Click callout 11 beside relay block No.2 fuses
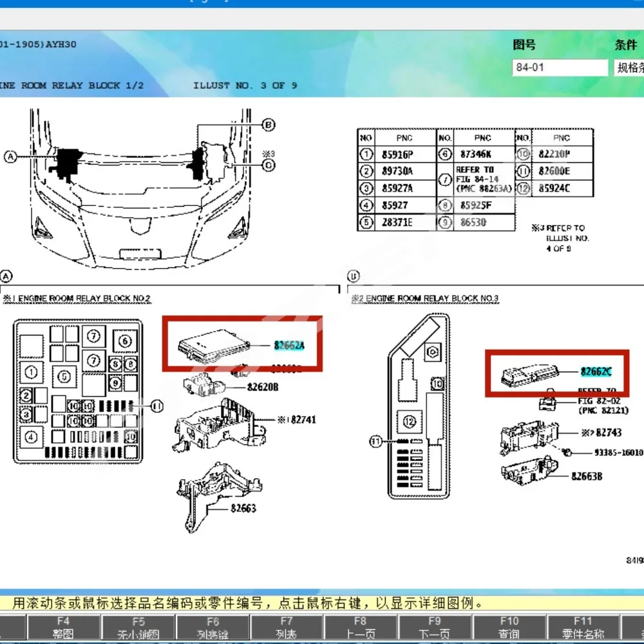Viewport: 644px width, 644px height. pos(157,406)
